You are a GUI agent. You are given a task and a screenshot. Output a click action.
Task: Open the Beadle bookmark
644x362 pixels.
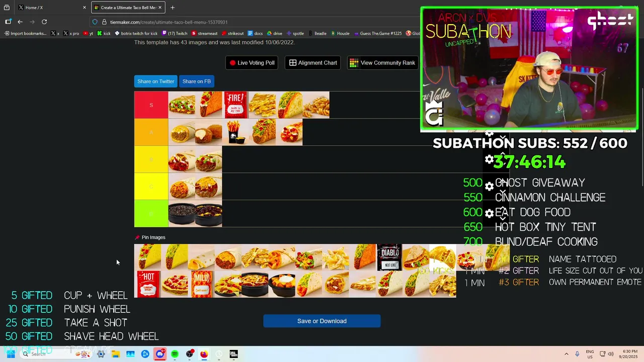[x=317, y=34]
